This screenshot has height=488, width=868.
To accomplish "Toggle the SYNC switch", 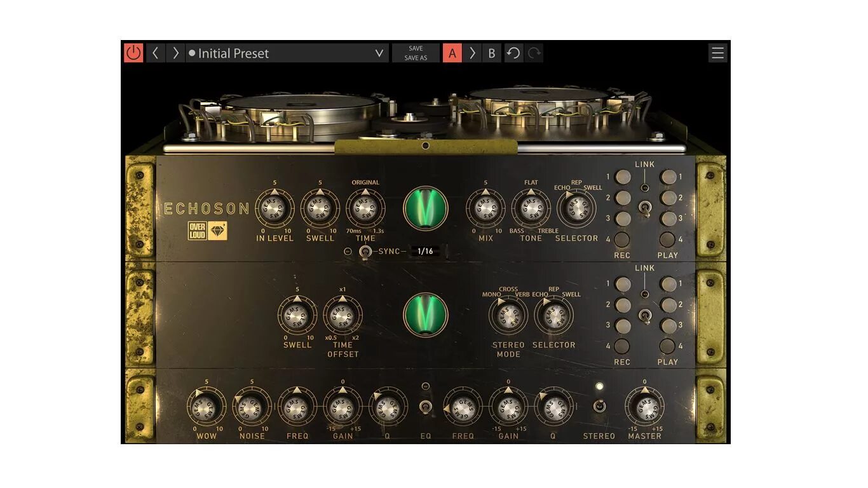I will (x=365, y=251).
